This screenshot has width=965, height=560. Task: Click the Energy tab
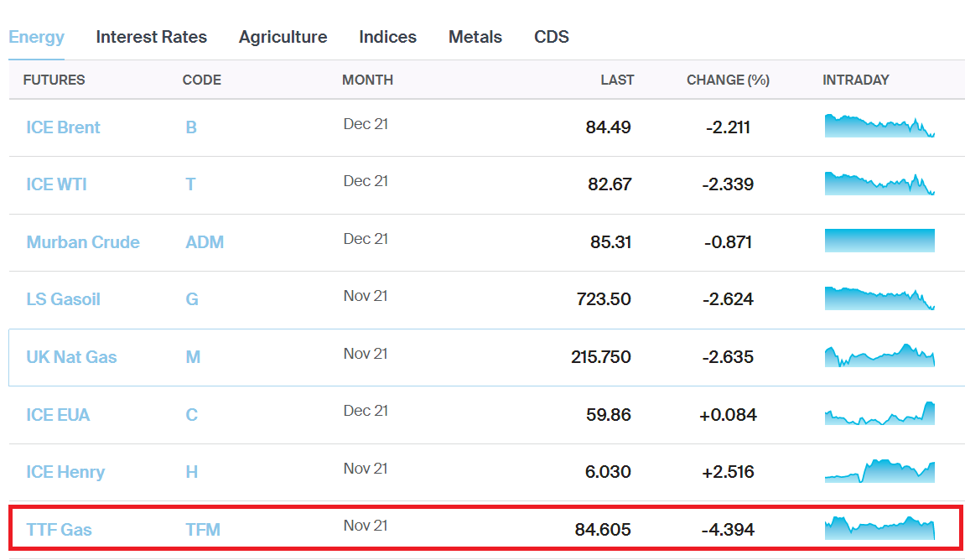pos(36,37)
